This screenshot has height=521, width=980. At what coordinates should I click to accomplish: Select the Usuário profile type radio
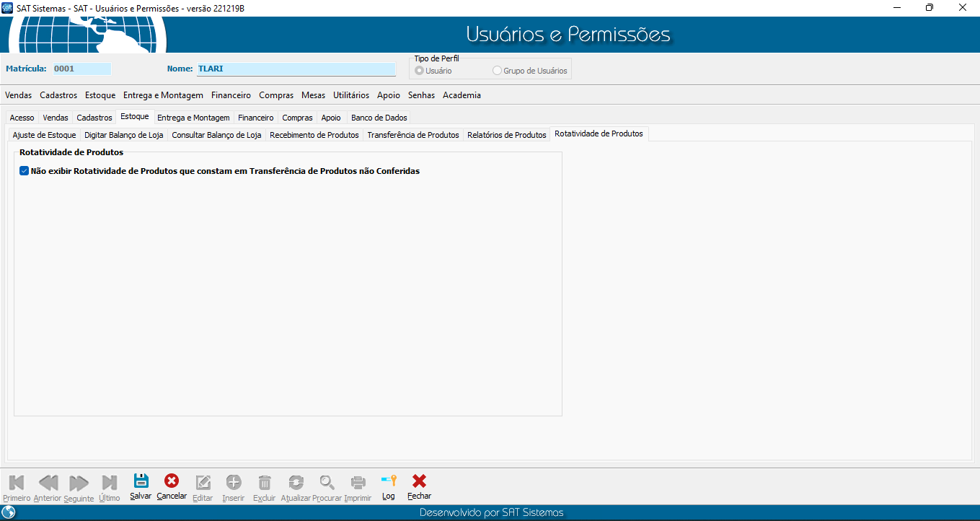[420, 71]
